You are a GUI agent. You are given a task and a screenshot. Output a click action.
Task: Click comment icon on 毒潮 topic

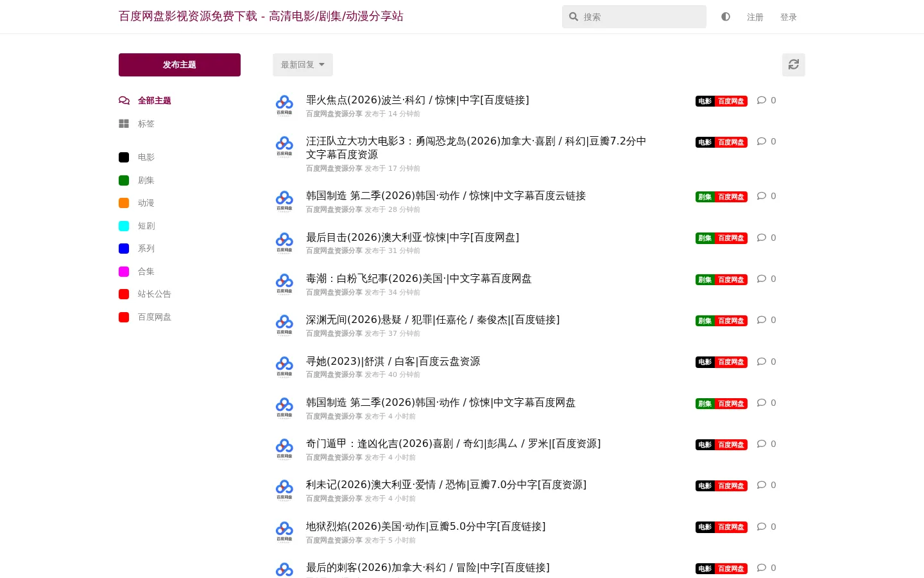[762, 279]
